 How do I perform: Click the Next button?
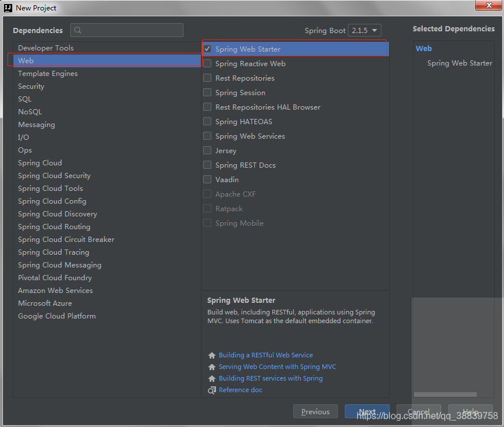pos(367,411)
